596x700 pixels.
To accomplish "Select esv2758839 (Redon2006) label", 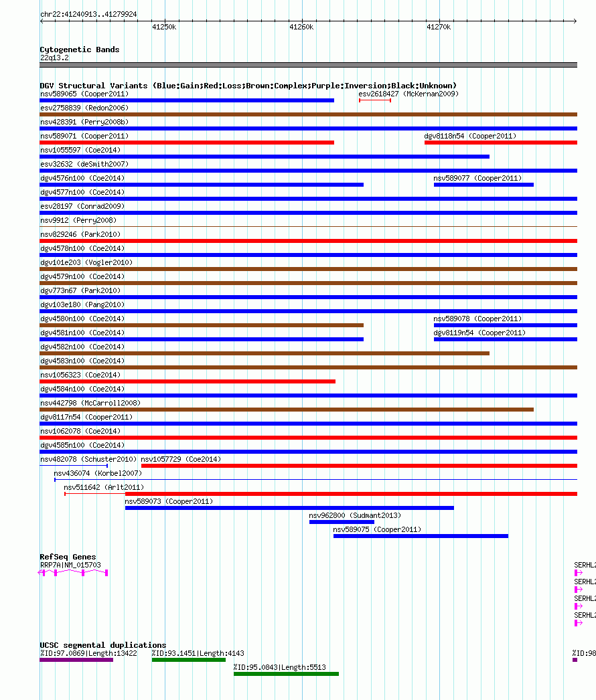I will point(84,108).
